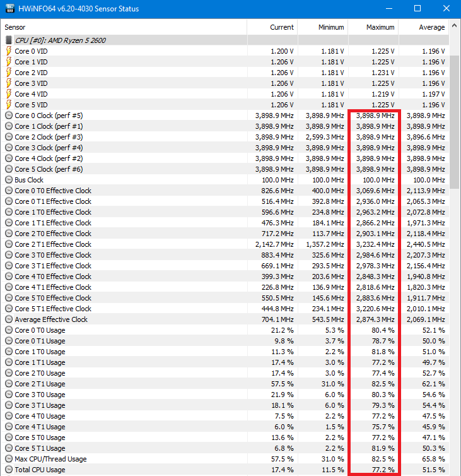
Task: Click the HWiNFO64 app icon in title bar
Action: 9,8
